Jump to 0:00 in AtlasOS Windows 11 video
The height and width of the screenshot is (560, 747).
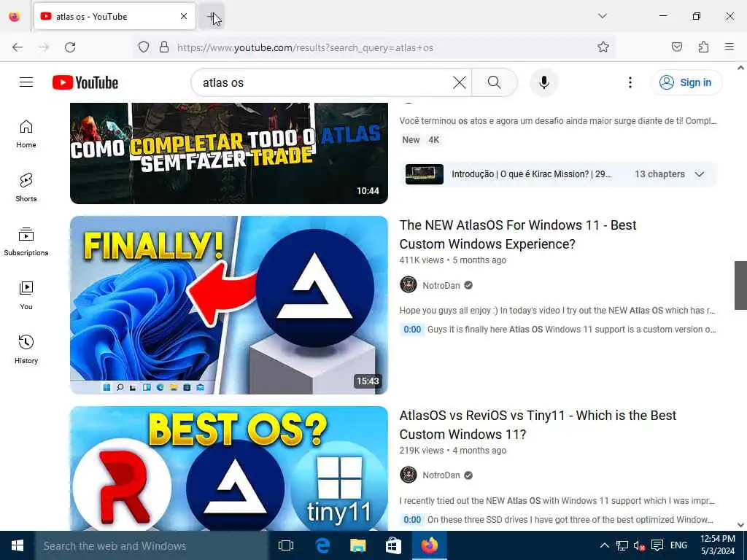point(412,330)
